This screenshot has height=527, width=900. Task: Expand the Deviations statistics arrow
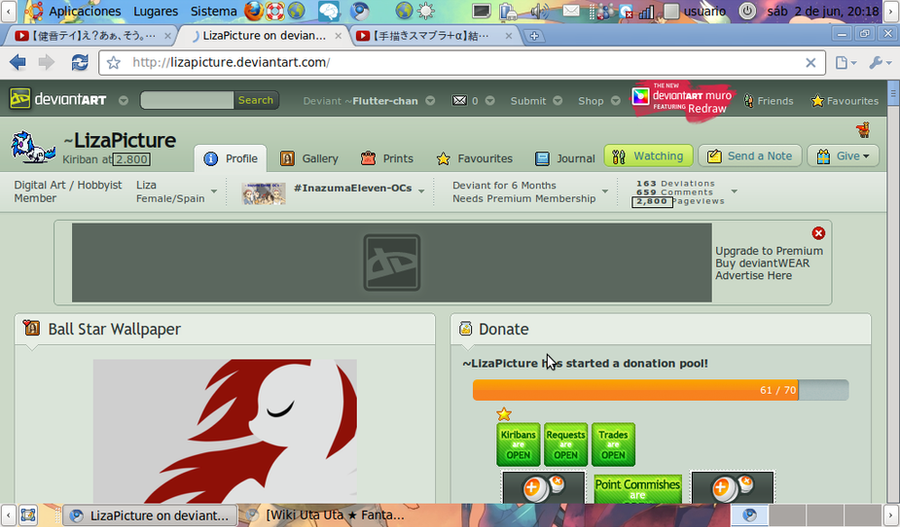[734, 191]
